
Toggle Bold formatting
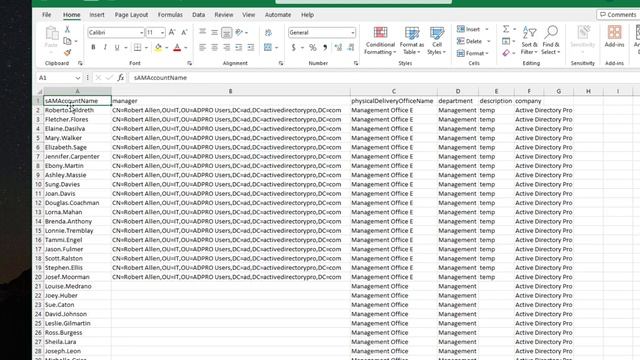click(x=93, y=48)
